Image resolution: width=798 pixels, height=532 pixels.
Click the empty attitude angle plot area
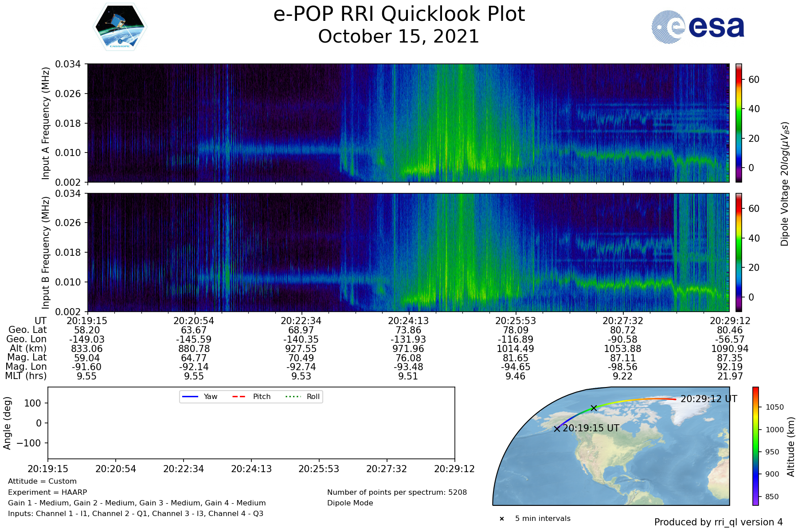tap(251, 430)
